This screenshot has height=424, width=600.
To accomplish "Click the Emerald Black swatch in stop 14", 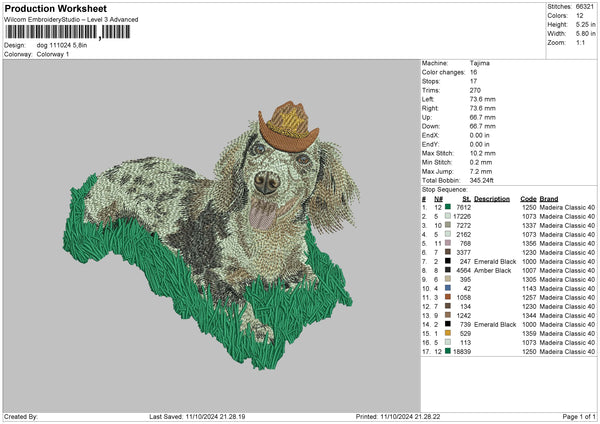I will click(x=446, y=324).
